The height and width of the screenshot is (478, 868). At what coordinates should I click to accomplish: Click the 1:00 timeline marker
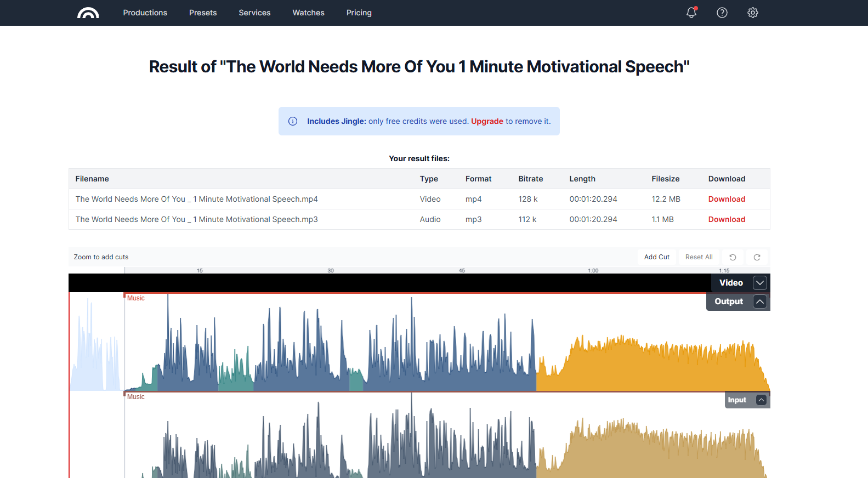point(593,270)
